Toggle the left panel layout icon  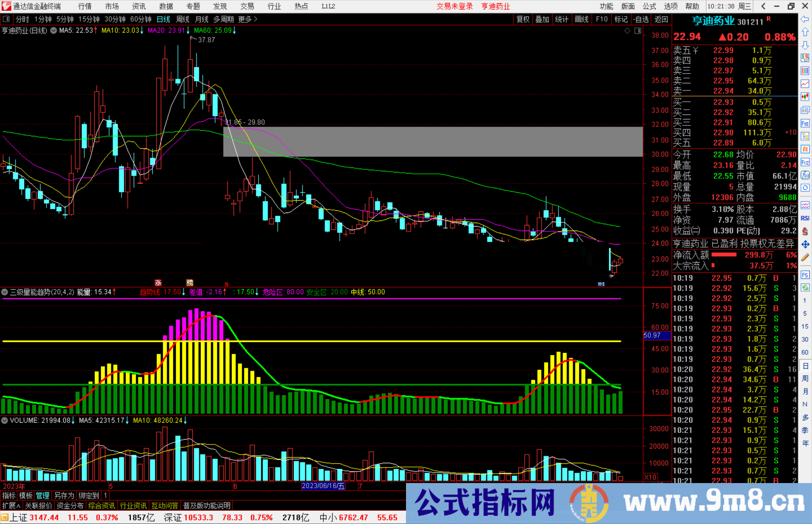tap(6, 19)
